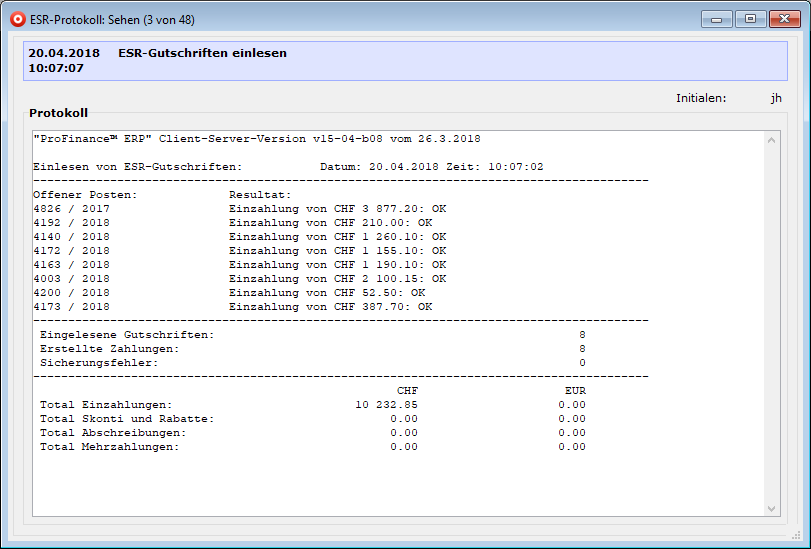This screenshot has width=811, height=549.
Task: Click the header date 20.04.2018
Action: [64, 53]
